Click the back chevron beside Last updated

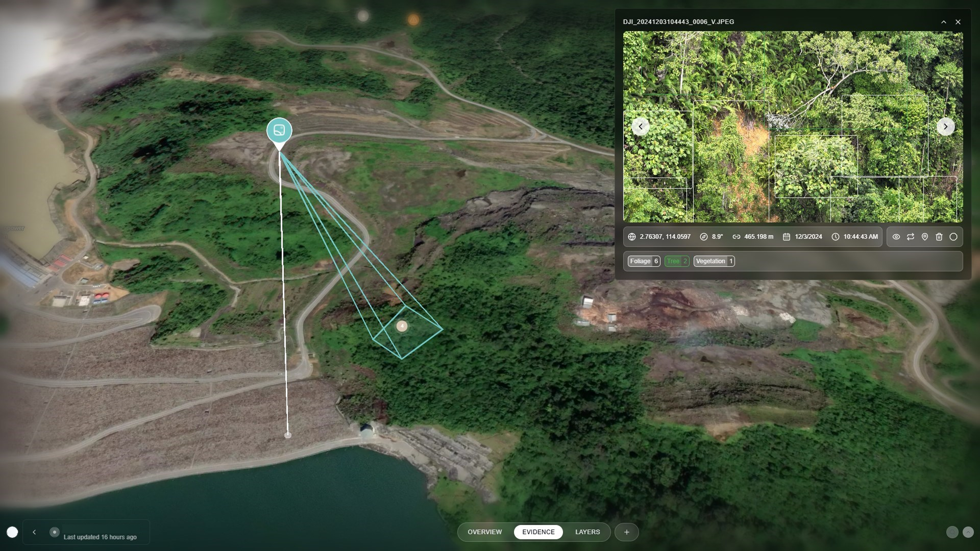click(x=34, y=532)
